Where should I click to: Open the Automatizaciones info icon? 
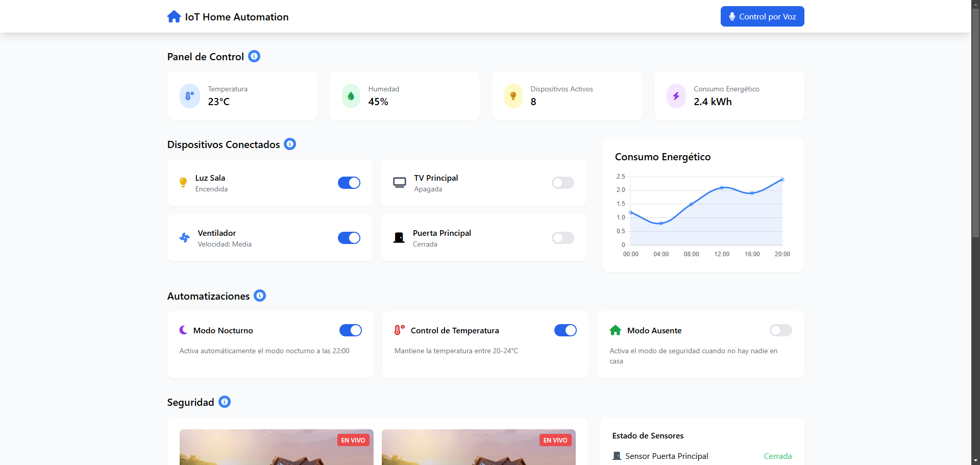coord(260,296)
